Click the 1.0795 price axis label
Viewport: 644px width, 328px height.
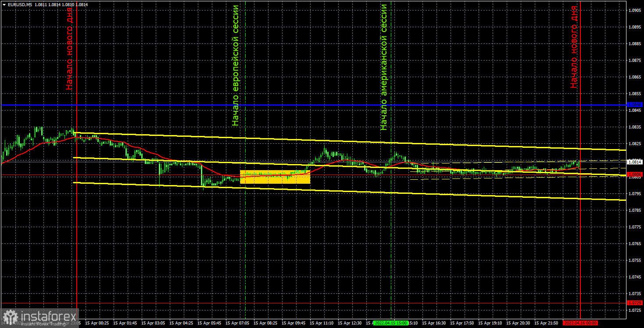tap(634, 193)
